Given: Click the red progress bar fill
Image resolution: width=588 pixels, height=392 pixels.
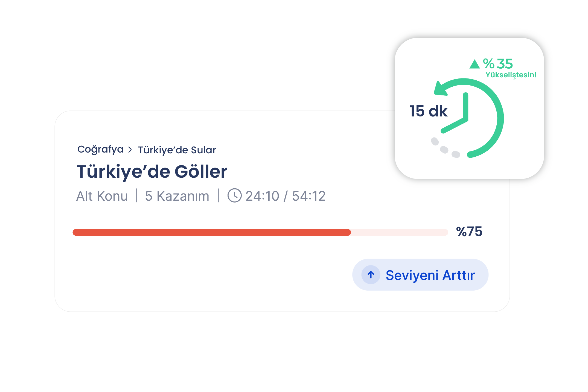Looking at the screenshot, I should click(211, 232).
